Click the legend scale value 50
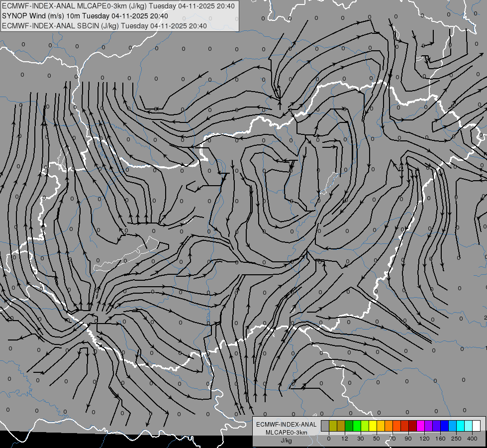 pyautogui.click(x=377, y=439)
